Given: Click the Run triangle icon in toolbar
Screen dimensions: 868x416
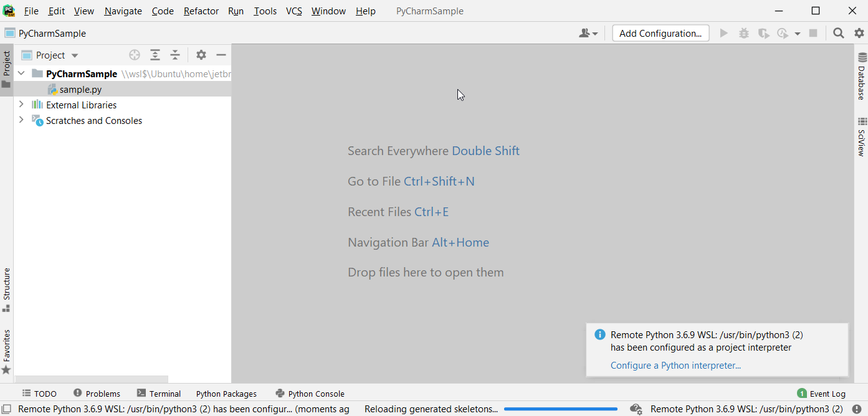Looking at the screenshot, I should pos(723,34).
